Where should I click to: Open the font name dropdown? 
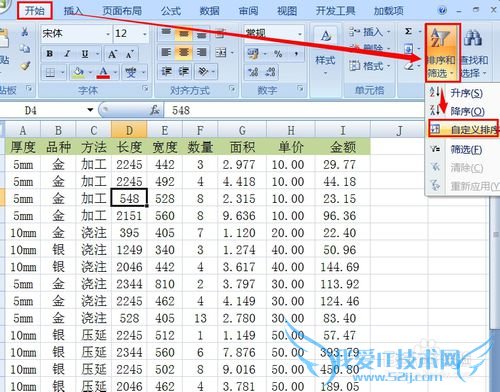point(108,34)
